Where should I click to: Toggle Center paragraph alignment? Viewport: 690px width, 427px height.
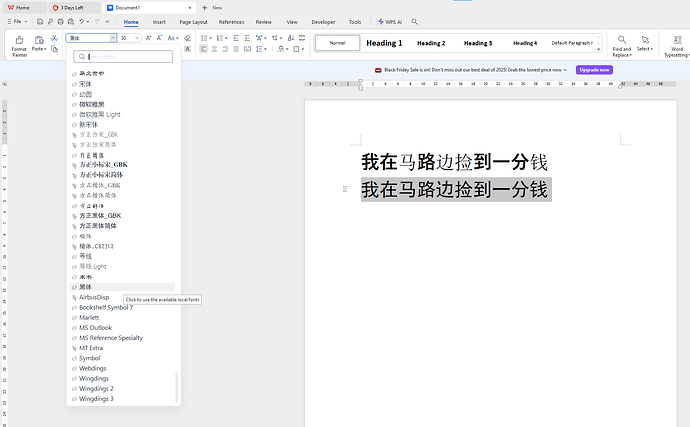click(214, 49)
